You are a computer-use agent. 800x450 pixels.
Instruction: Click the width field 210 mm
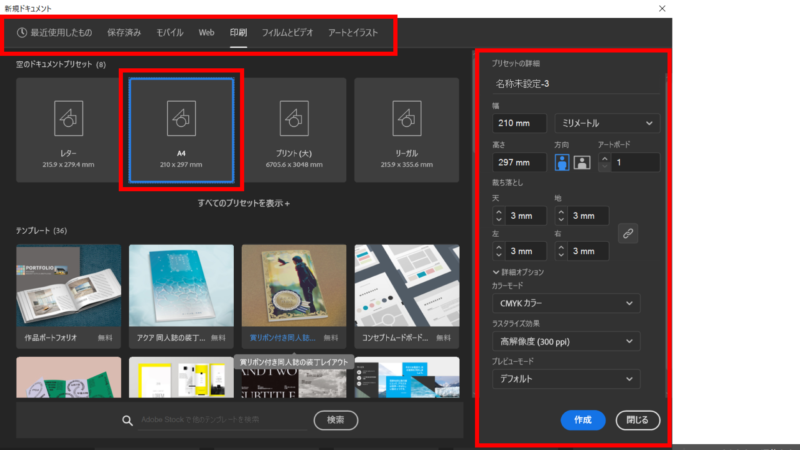pyautogui.click(x=519, y=123)
